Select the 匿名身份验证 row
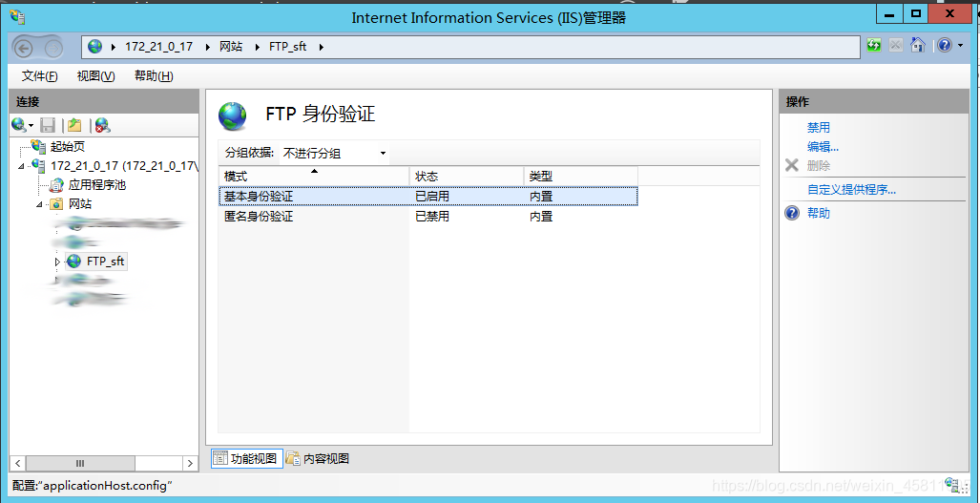Screen dimensions: 980x503 428,217
